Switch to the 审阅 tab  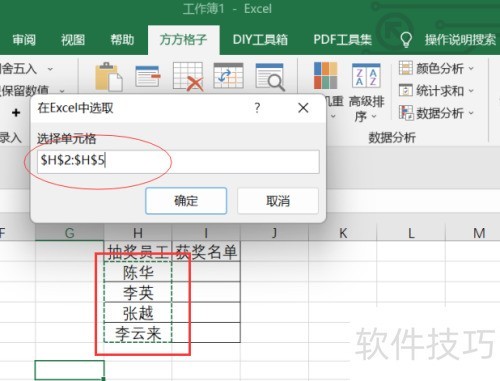point(24,40)
